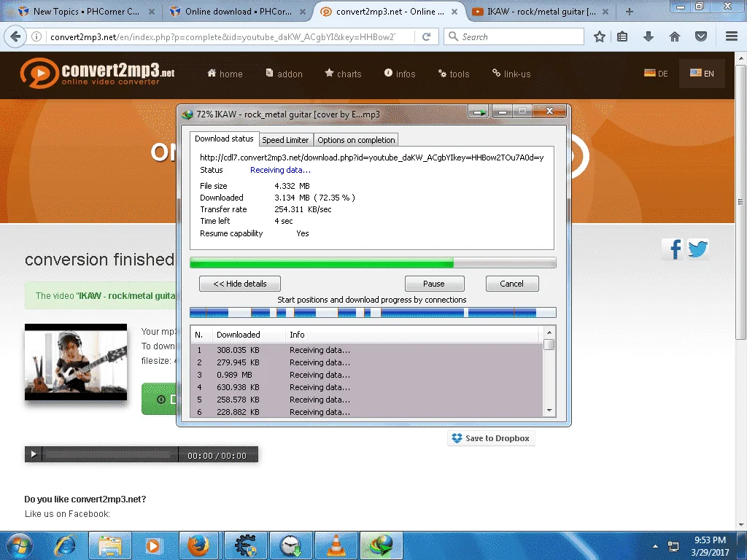Open the Download status tab
The image size is (747, 560).
tap(224, 139)
